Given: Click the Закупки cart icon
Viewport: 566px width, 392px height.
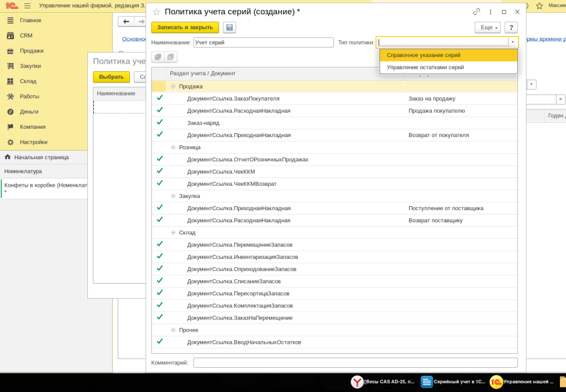Looking at the screenshot, I should click(11, 66).
